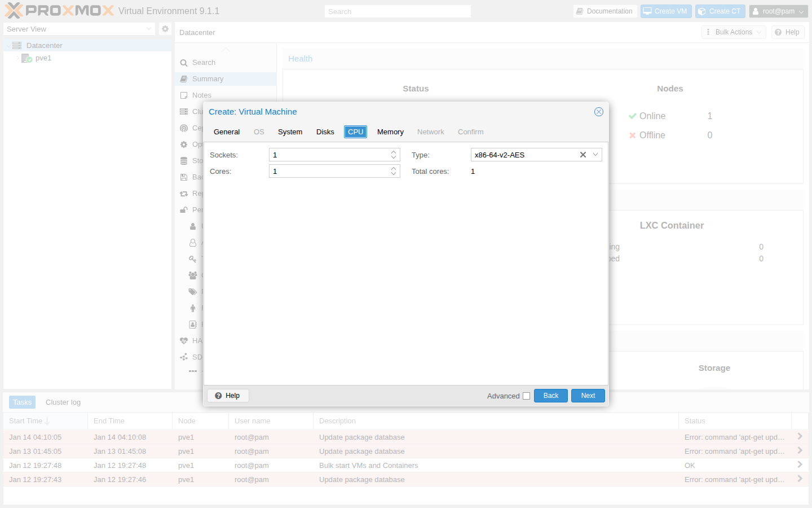Clear the CPU Type with the X icon
Viewport: 812px width, 508px height.
pyautogui.click(x=582, y=154)
